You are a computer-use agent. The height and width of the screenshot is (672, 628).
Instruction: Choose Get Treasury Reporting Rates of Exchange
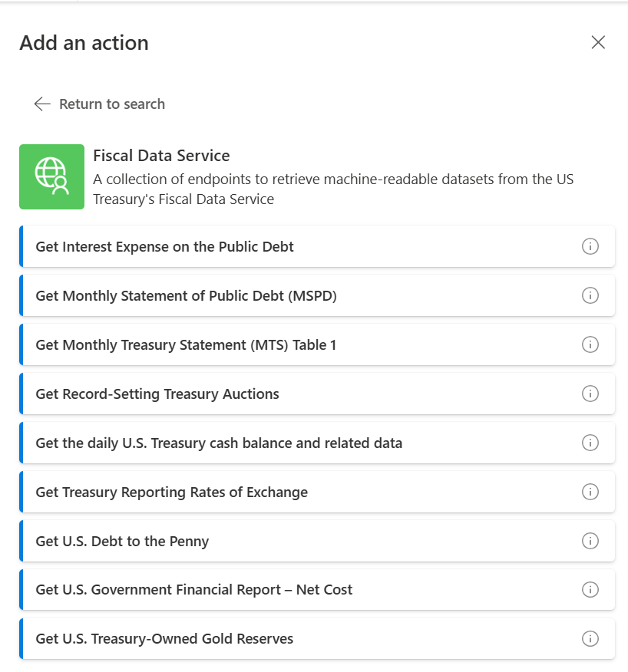tap(317, 492)
